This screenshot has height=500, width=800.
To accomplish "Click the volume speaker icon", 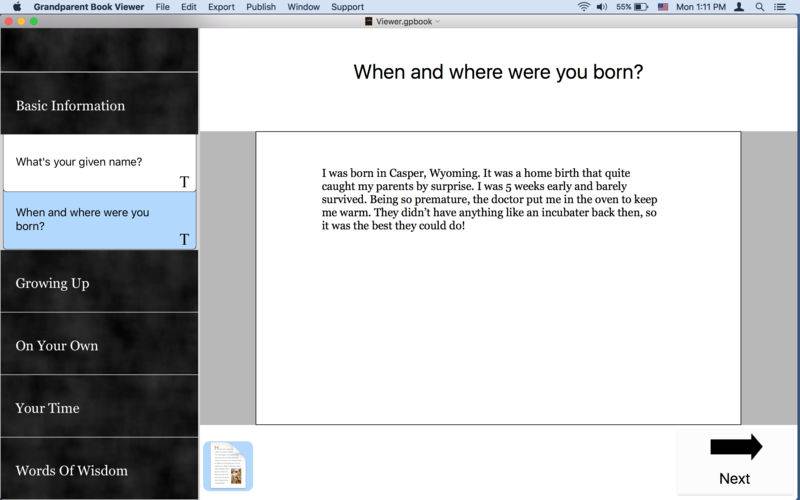I will coord(602,7).
